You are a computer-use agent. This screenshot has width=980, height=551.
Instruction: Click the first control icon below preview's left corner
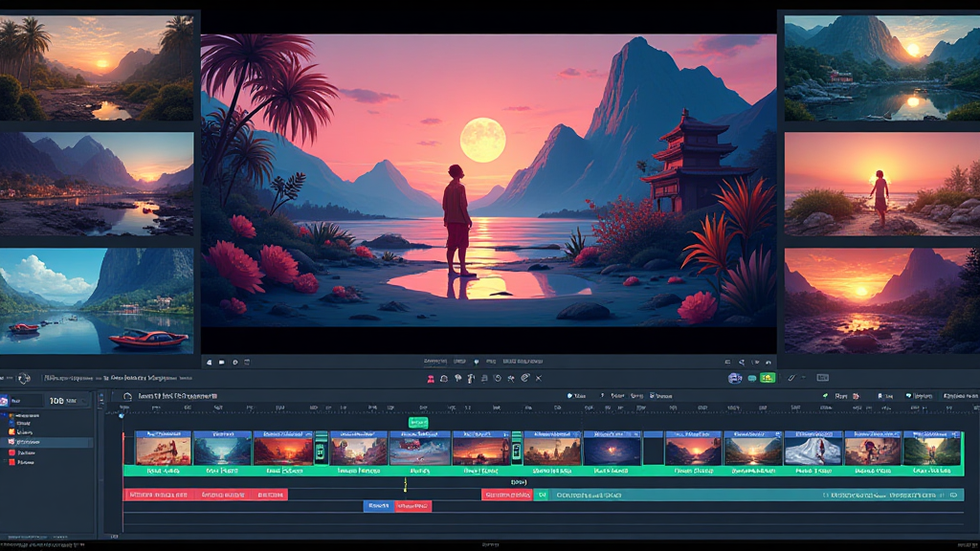pos(209,363)
